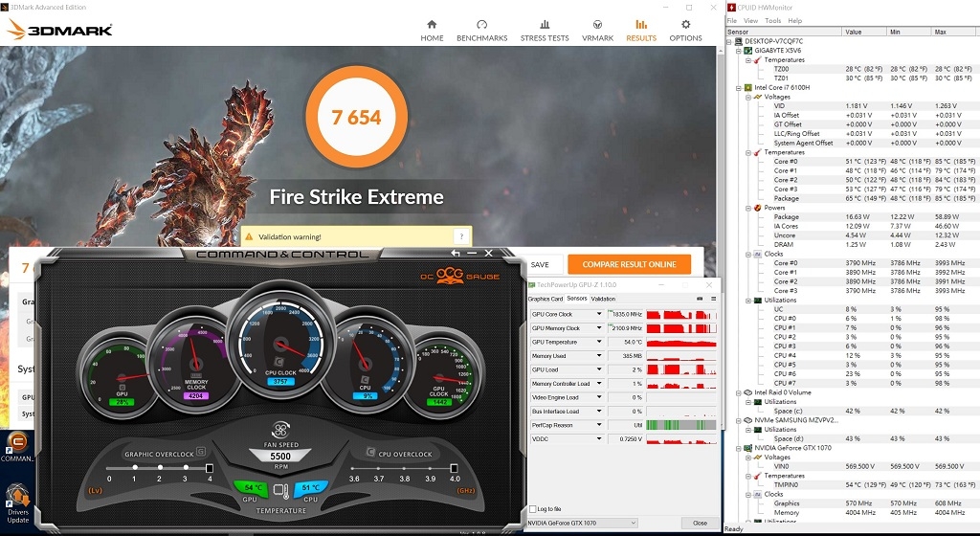
Task: Click the C icon beside CPU Overclock
Action: [370, 452]
